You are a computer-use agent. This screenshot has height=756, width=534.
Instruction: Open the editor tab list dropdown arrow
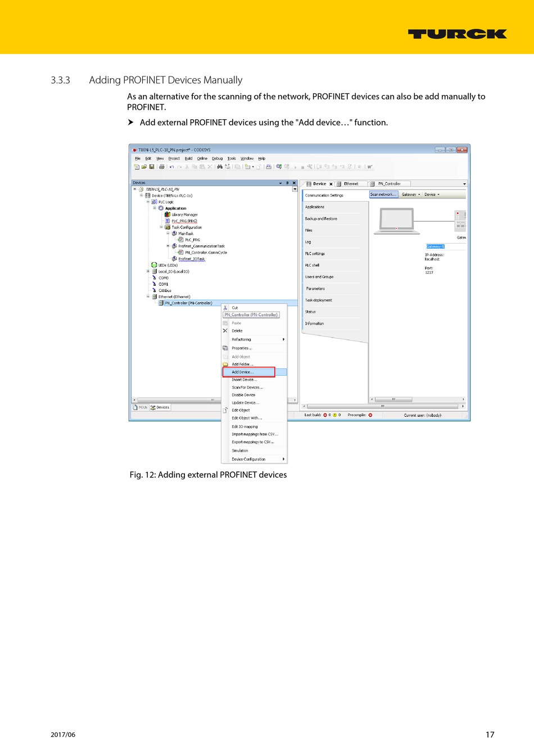(464, 184)
